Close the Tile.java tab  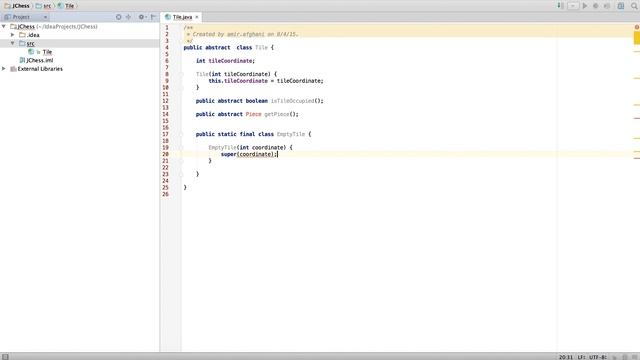tap(197, 17)
